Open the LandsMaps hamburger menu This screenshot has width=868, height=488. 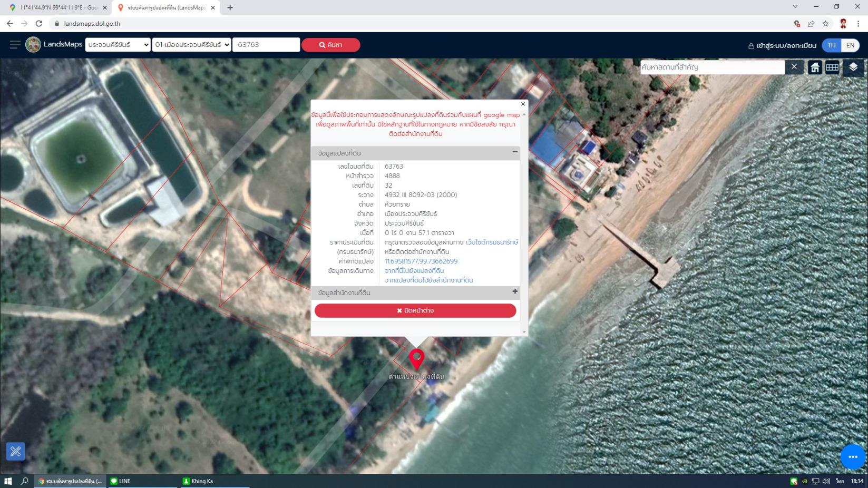coord(15,45)
